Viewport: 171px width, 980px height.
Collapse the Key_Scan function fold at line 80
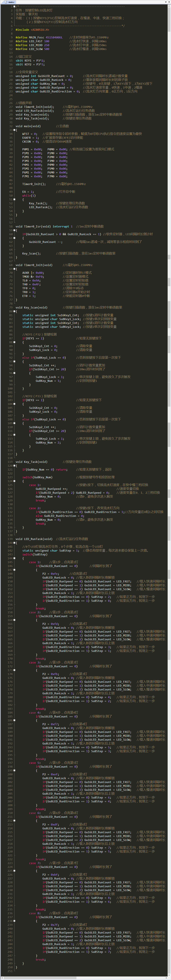(14, 311)
